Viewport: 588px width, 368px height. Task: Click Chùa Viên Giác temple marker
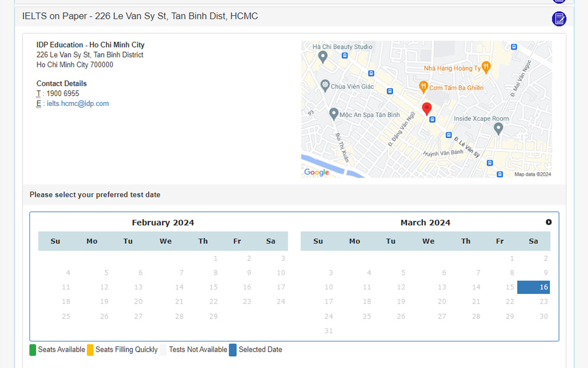(x=325, y=86)
